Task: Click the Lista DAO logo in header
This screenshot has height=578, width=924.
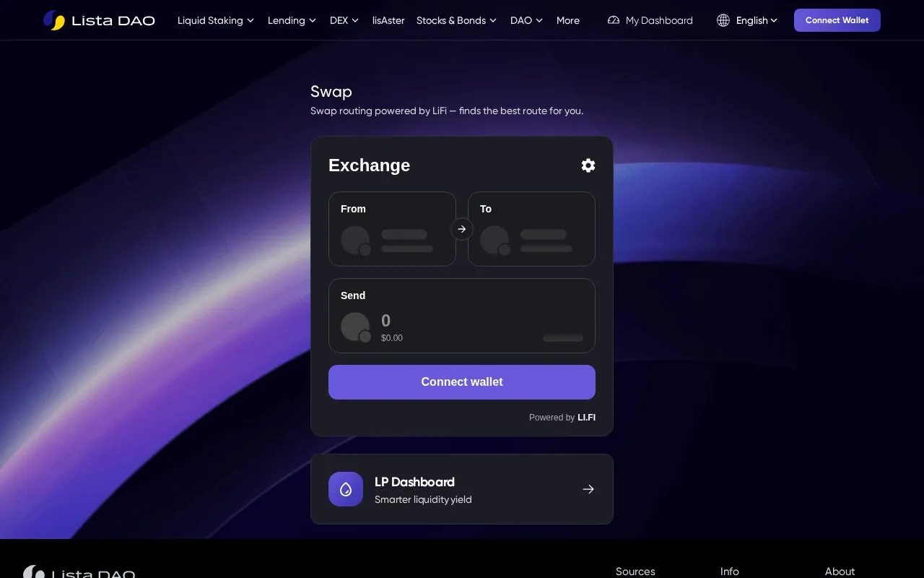Action: coord(99,20)
